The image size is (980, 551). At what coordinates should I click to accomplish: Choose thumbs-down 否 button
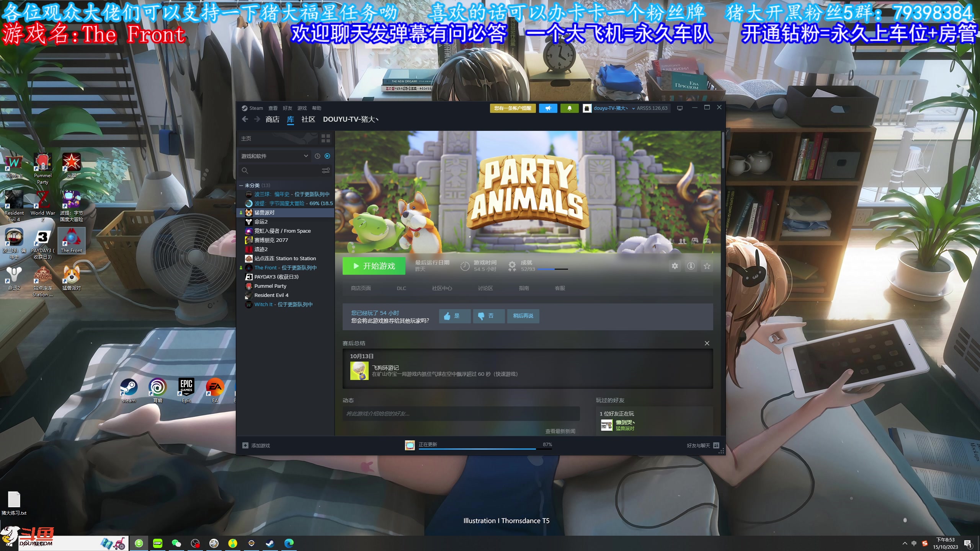click(489, 316)
